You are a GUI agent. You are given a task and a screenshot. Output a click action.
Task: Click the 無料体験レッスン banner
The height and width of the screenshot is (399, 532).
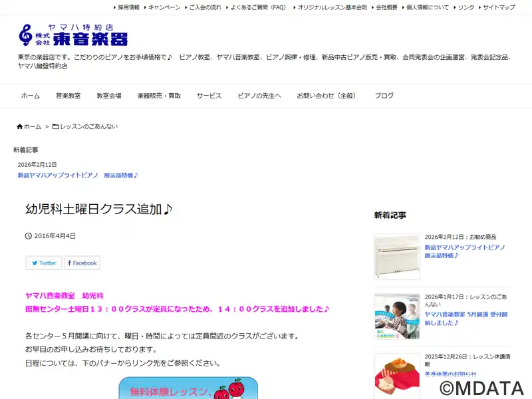coord(188,388)
